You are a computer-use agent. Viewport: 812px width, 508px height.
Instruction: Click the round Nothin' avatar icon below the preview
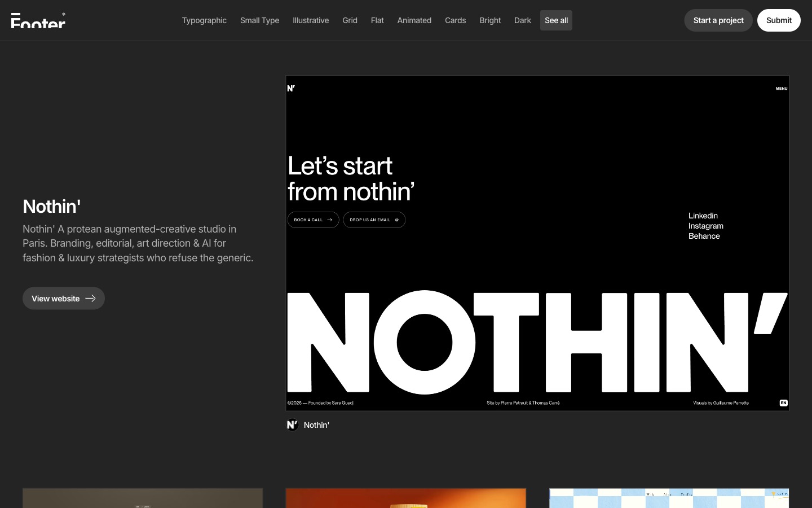tap(292, 425)
